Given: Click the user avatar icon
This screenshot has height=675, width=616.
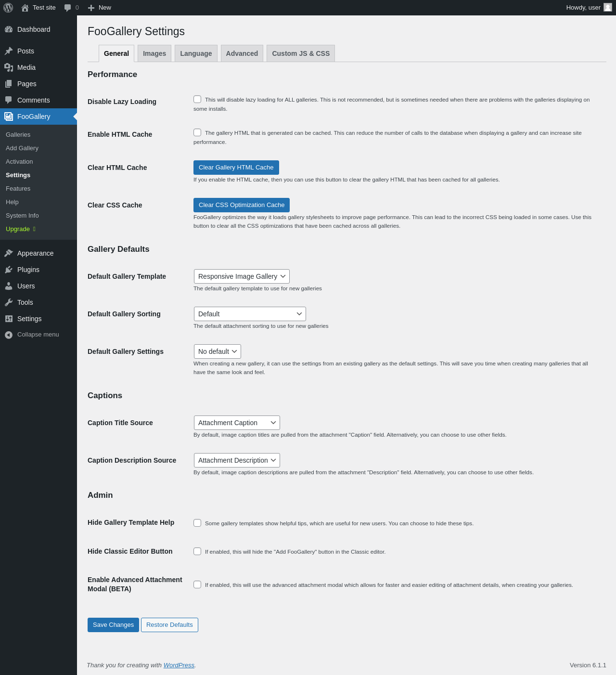Looking at the screenshot, I should tap(608, 7).
